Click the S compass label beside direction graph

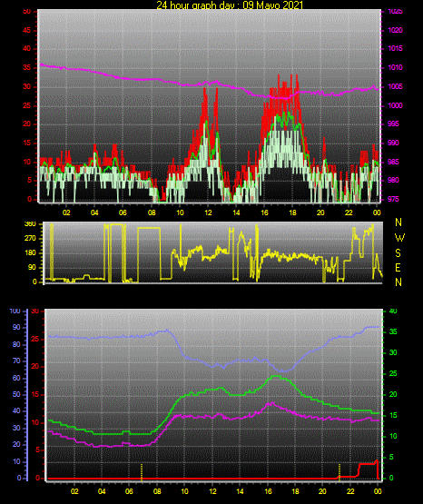[398, 253]
